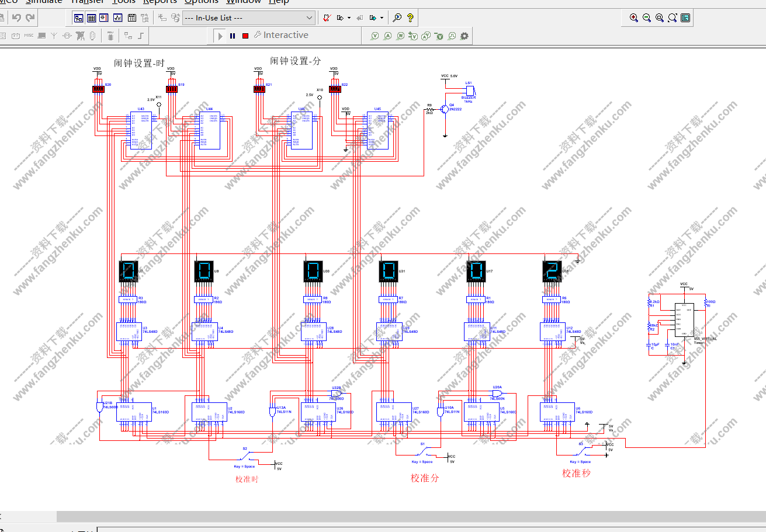The image size is (766, 532).
Task: Open the SPICE netlist viewer icon
Action: (x=104, y=18)
